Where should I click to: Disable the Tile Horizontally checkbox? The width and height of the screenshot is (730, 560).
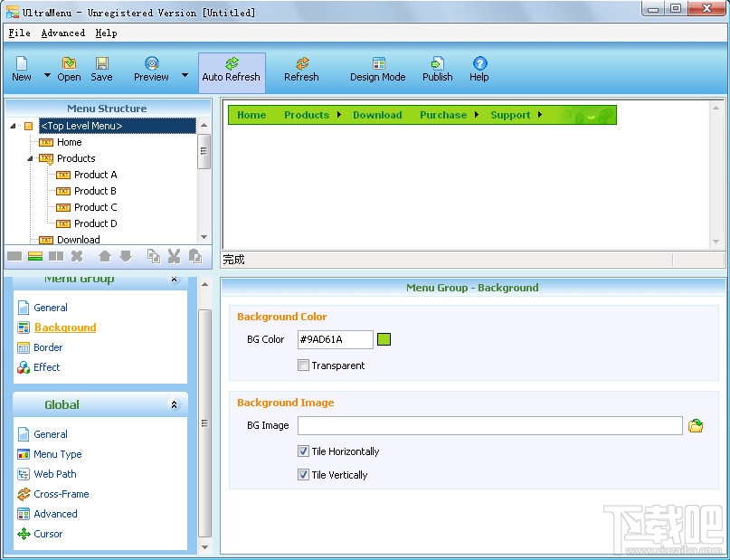(x=304, y=451)
